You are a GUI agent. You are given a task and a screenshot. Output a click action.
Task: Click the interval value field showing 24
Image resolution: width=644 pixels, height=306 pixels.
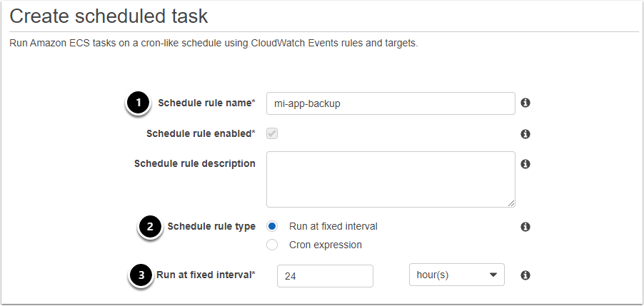coord(325,275)
